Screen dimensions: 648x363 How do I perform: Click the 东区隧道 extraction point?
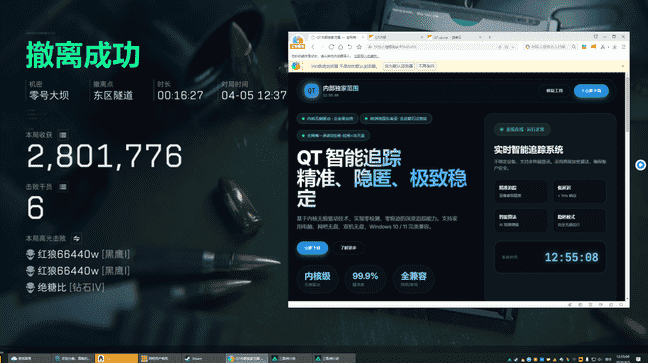tap(113, 96)
